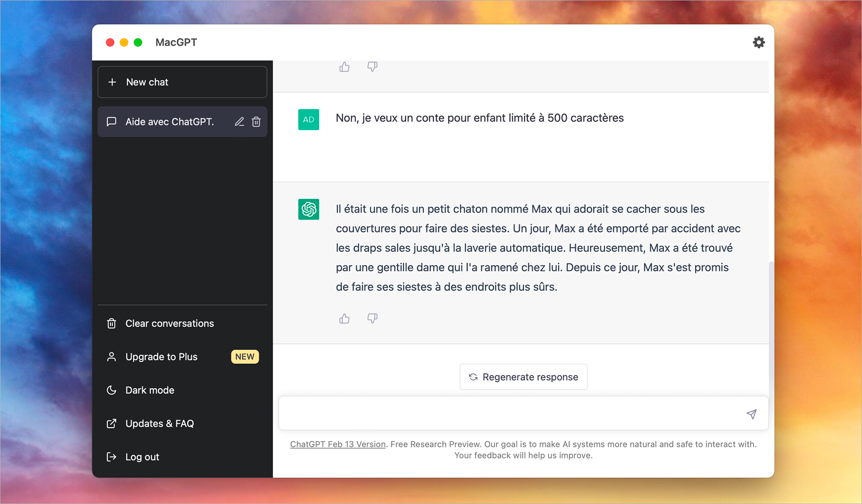The image size is (862, 504).
Task: Click the AD user avatar
Action: [x=308, y=120]
